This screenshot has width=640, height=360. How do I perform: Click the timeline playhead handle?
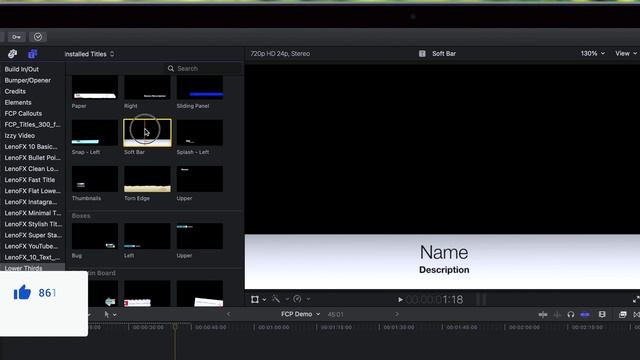click(x=175, y=327)
